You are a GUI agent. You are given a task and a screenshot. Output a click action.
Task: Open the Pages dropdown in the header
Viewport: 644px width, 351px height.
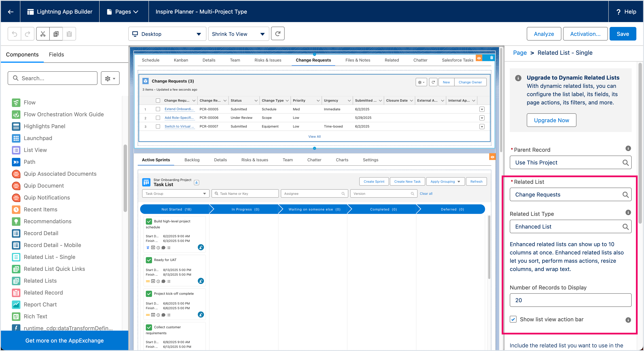pos(123,12)
